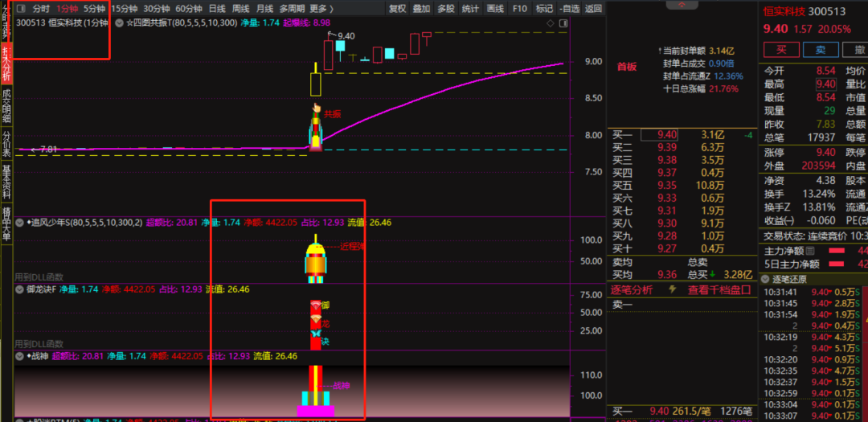868x422 pixels.
Task: Click the 首板 label
Action: click(x=627, y=67)
